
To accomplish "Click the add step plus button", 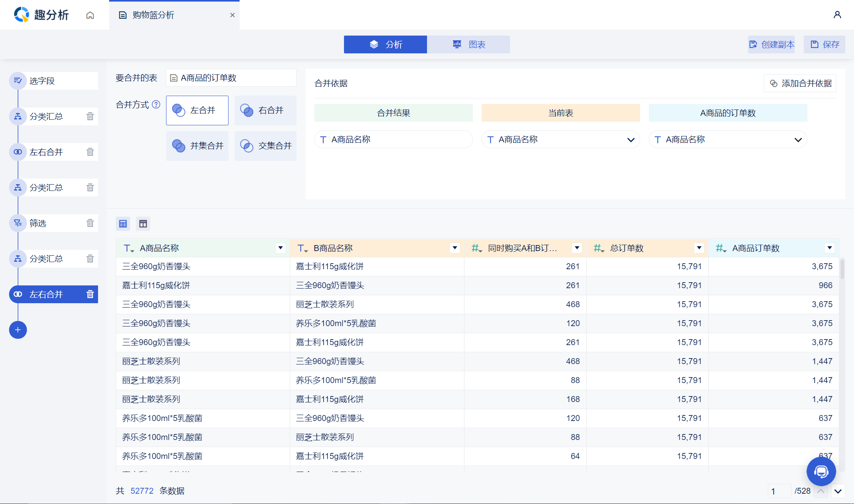I will tap(18, 330).
